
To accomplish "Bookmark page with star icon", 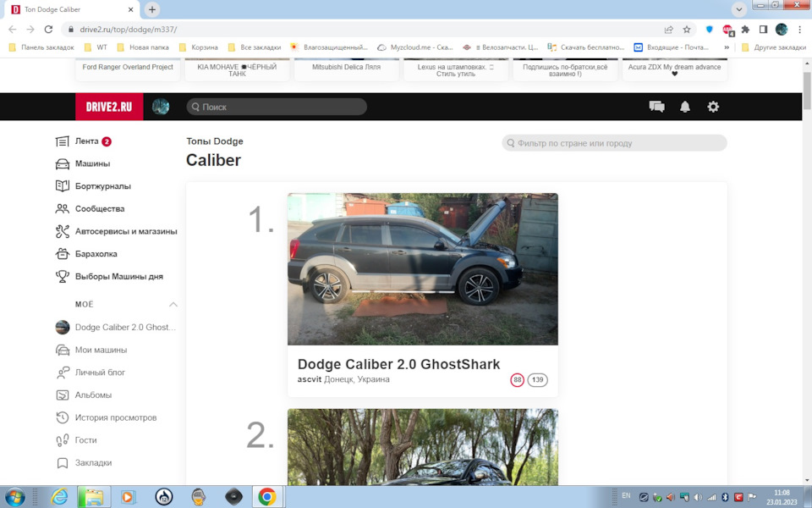I will click(x=687, y=30).
